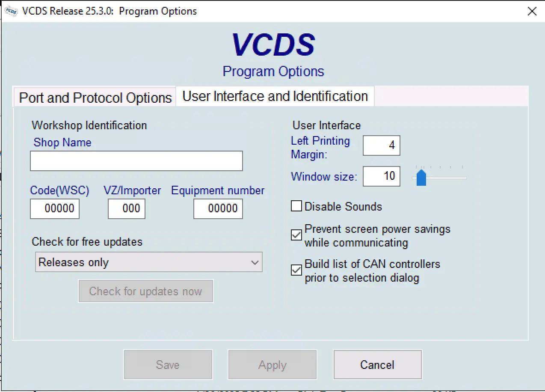Click the Program Options heading
The image size is (545, 392).
click(x=273, y=71)
